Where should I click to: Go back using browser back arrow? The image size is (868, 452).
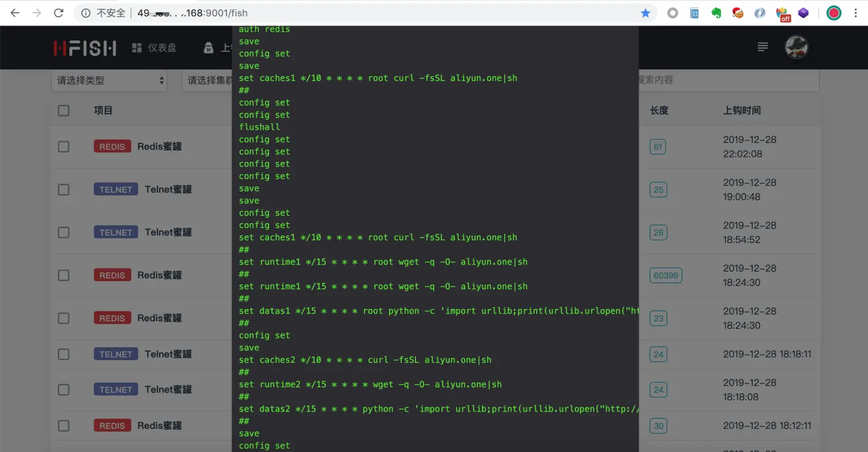click(15, 13)
